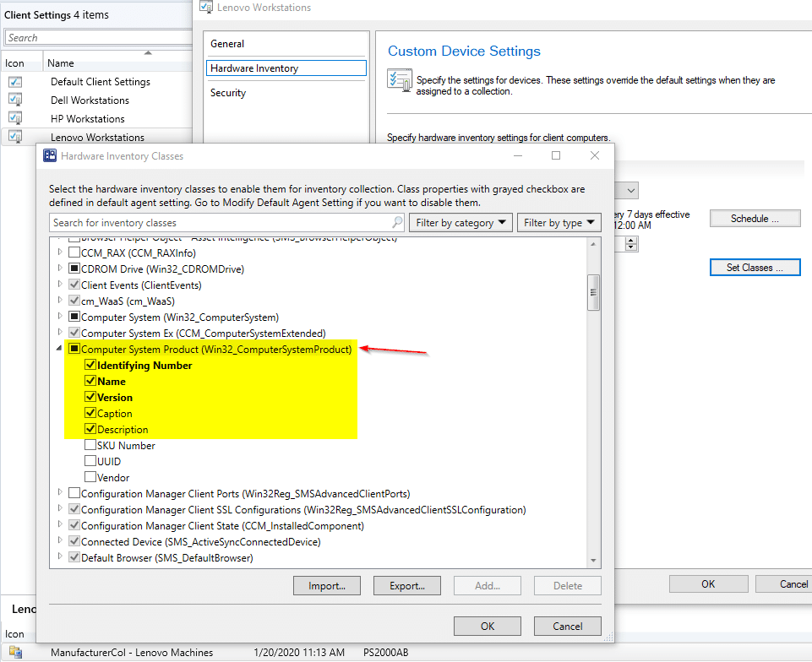Uncheck the Identifying Number property
Screen dimensions: 812x662
click(x=90, y=366)
